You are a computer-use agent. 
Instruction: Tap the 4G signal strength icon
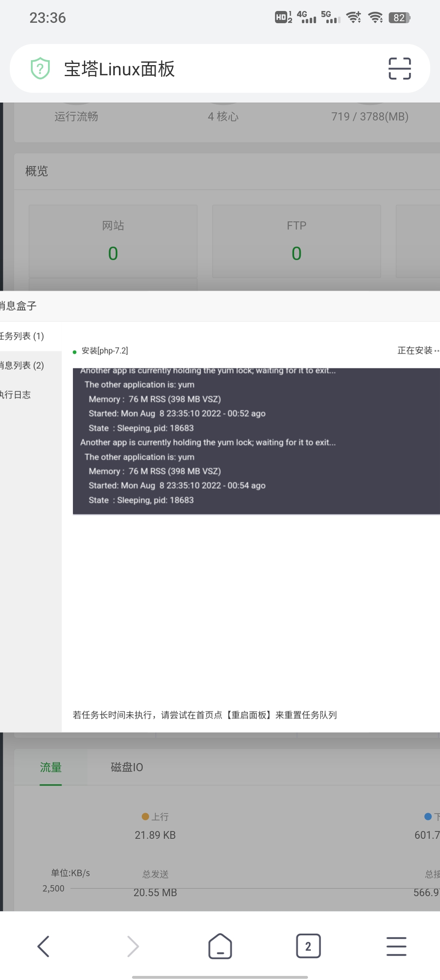[306, 17]
